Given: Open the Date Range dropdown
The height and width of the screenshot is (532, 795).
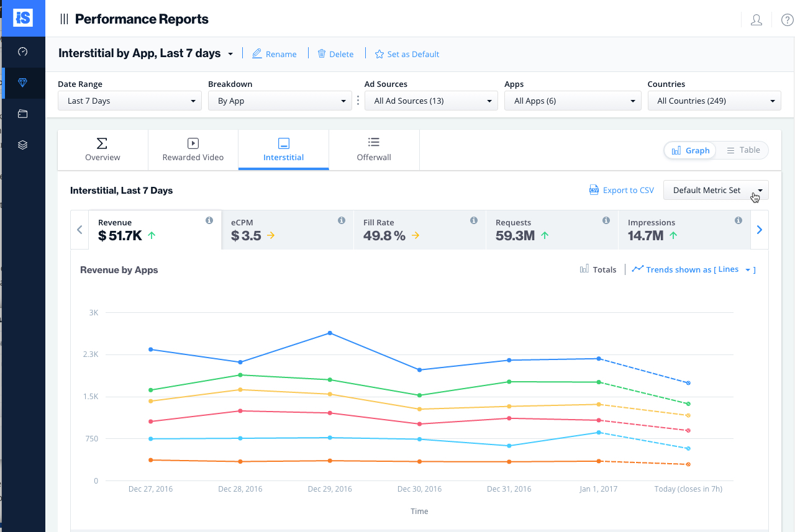Looking at the screenshot, I should [129, 100].
